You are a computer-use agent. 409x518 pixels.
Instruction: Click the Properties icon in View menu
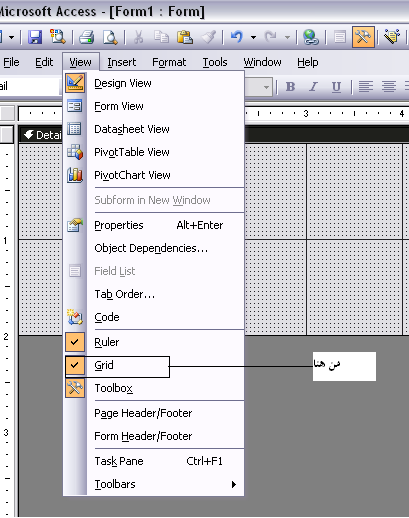coord(75,225)
